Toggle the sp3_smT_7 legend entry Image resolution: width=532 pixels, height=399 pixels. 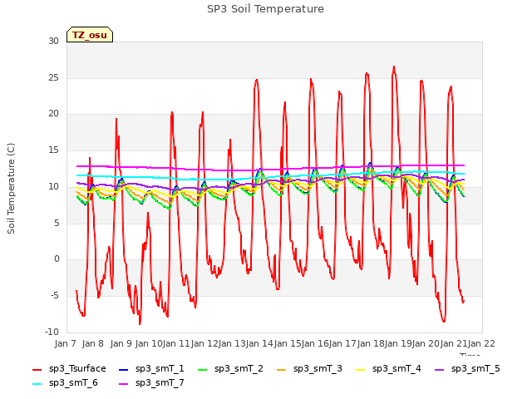tap(151, 383)
